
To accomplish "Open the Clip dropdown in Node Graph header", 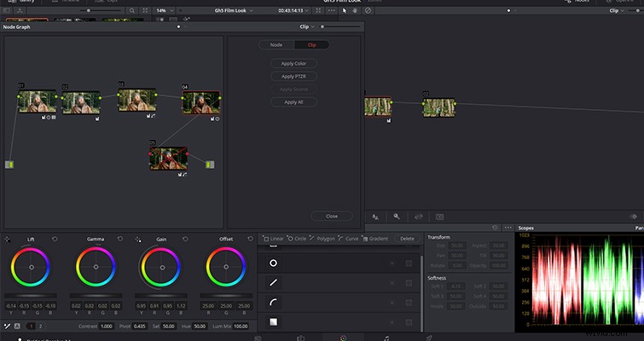I will 307,26.
